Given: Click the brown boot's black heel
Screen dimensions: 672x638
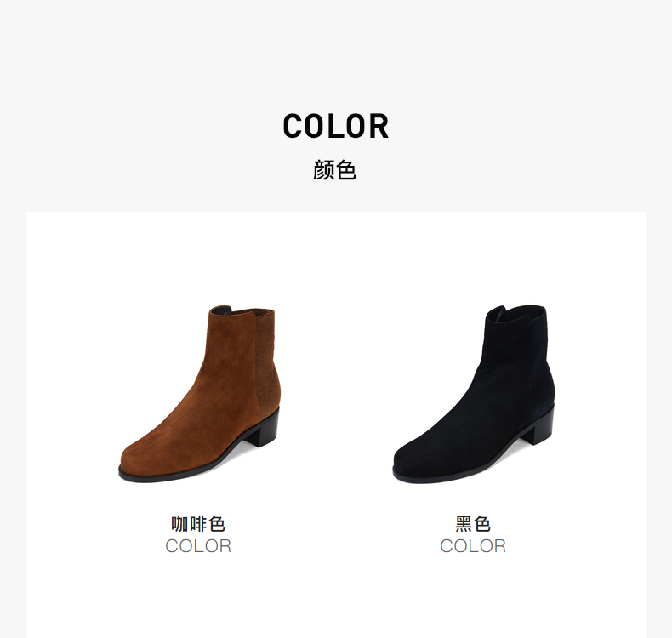Looking at the screenshot, I should tap(264, 430).
